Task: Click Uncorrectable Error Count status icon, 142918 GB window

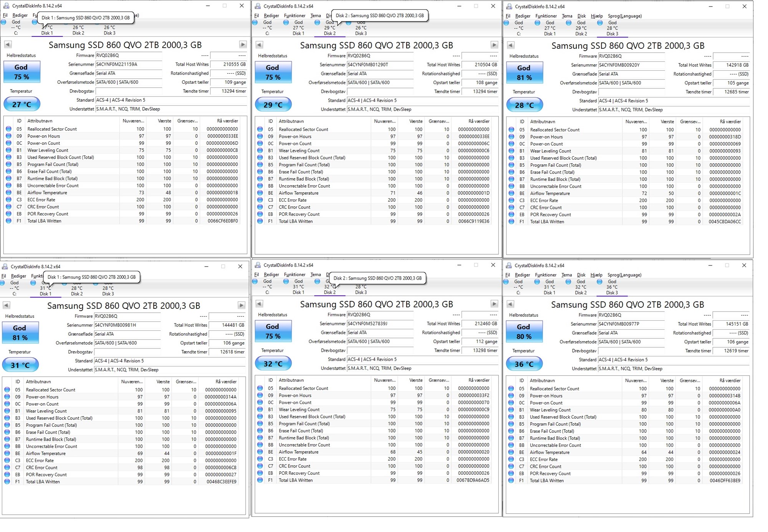Action: coord(511,186)
